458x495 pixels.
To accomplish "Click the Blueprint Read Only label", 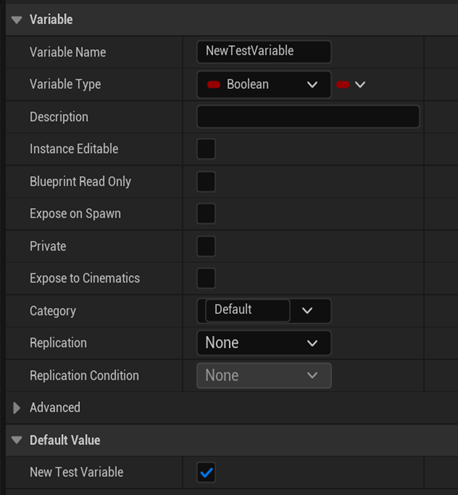I will coord(80,182).
